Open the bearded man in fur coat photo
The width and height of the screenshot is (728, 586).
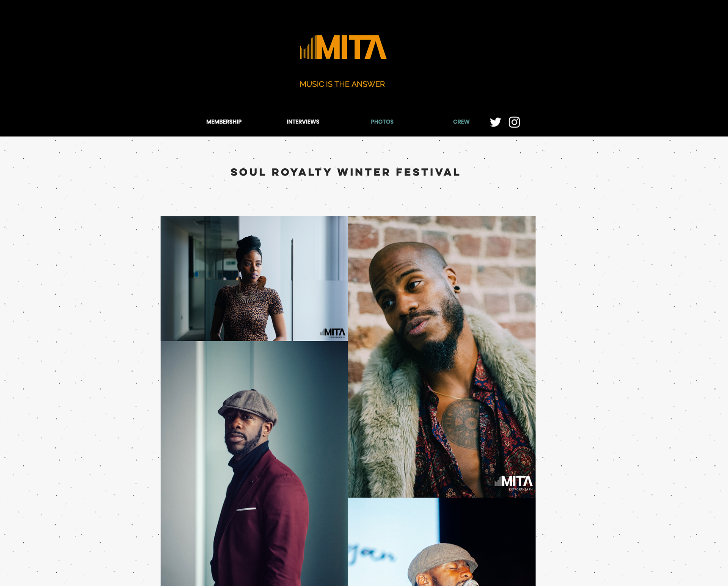442,357
